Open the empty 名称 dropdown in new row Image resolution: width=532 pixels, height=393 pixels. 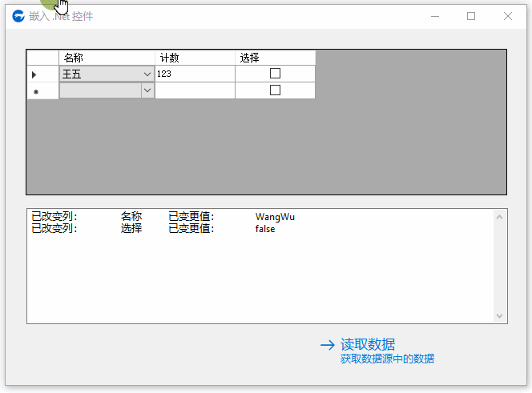(147, 90)
